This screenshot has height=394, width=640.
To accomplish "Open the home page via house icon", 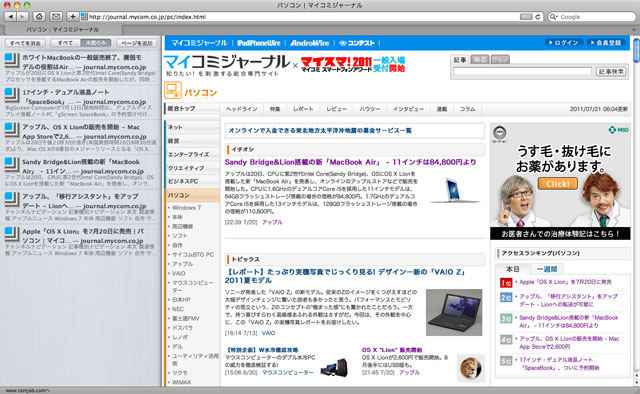I will (x=39, y=17).
